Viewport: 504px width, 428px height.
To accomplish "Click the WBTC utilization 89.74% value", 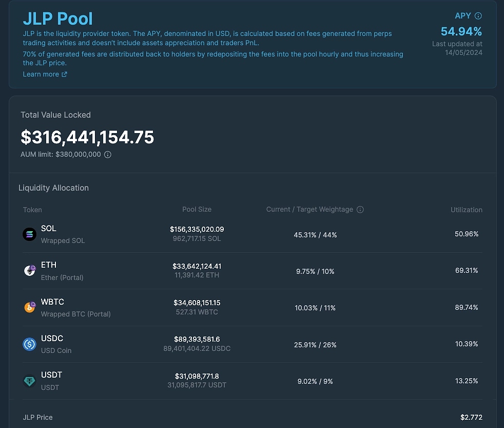I will (467, 307).
